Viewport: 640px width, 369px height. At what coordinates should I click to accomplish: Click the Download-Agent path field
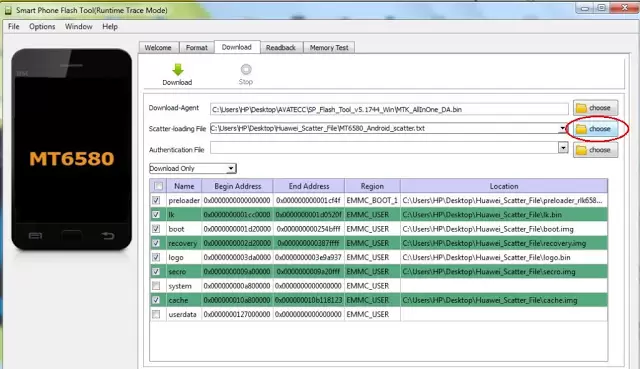tap(389, 109)
